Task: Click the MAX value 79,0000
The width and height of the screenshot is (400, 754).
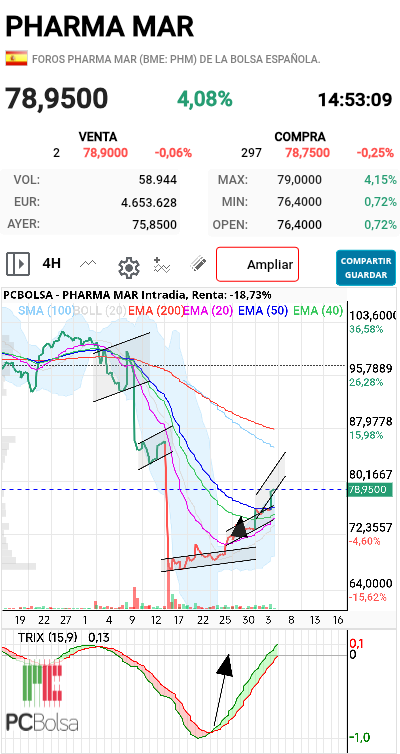Action: pyautogui.click(x=300, y=180)
